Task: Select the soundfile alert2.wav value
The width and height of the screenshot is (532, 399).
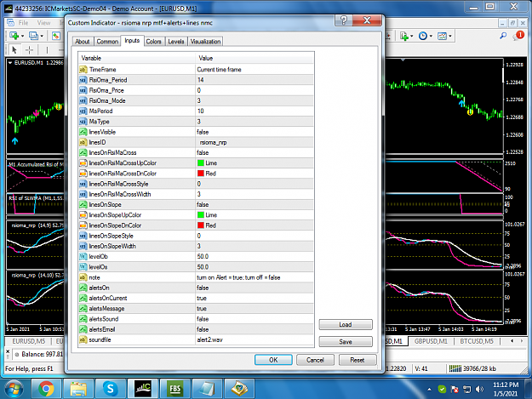Action: [x=255, y=339]
